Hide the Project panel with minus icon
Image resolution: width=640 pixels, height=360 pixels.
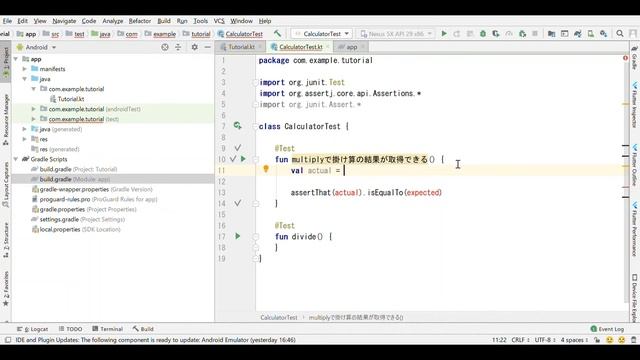[x=207, y=47]
